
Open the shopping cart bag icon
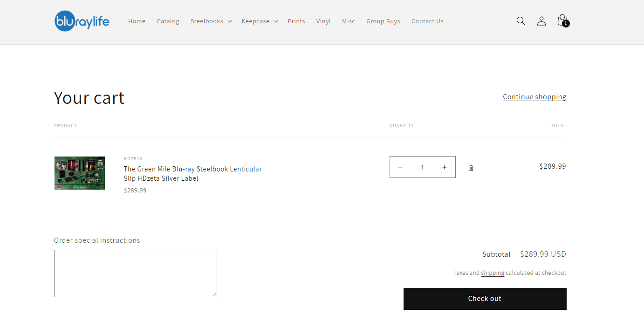[x=562, y=21]
